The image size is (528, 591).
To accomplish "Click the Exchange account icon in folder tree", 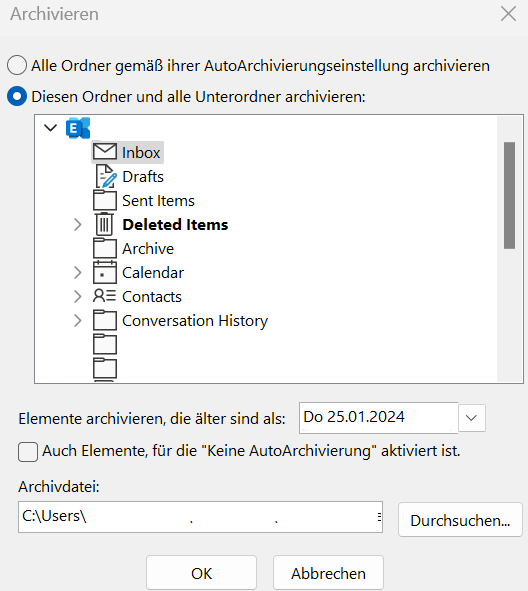I will [x=78, y=128].
